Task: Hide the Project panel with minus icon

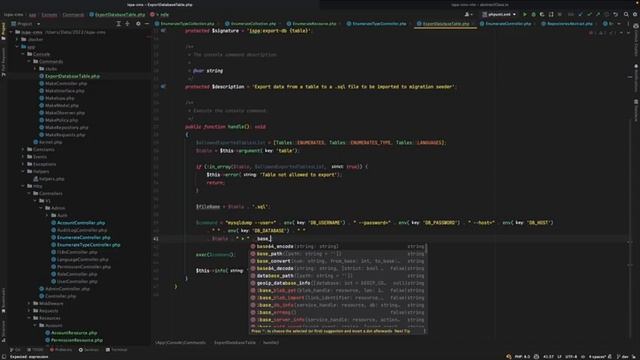Action: [x=147, y=24]
